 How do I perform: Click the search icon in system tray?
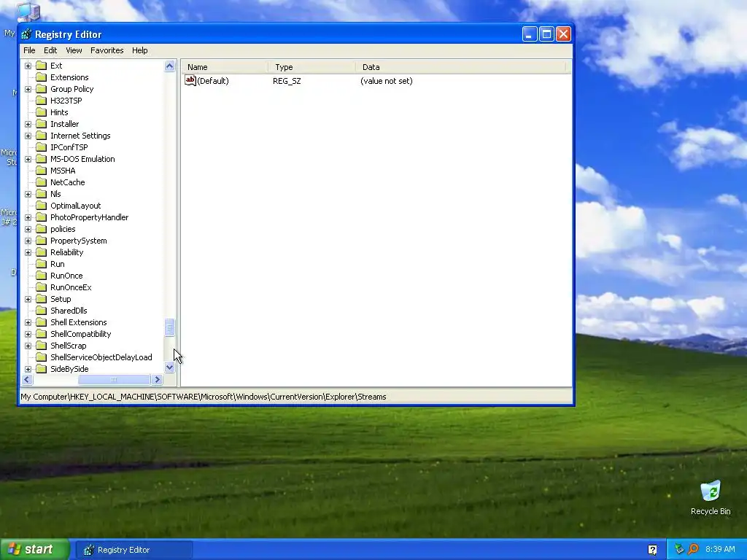[x=693, y=549]
